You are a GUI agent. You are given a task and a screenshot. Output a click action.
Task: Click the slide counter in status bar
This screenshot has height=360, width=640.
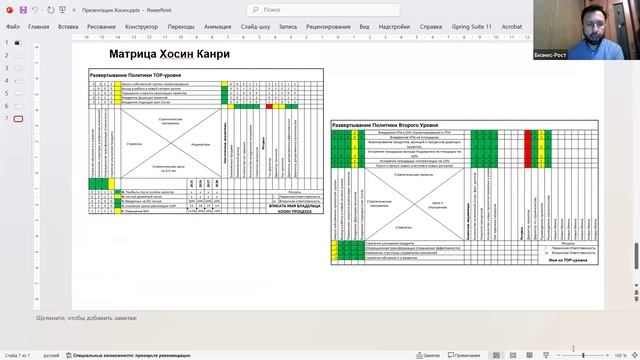tap(18, 356)
